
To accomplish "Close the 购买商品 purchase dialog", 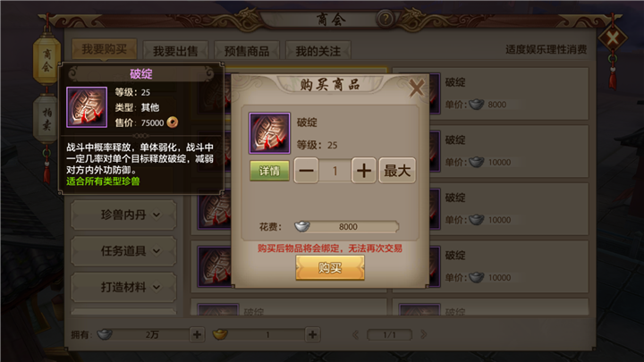I will click(x=417, y=88).
